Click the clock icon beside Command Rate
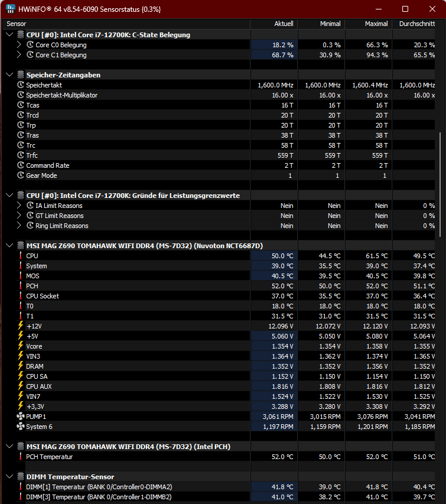Viewport: 446px width, 504px height. (x=21, y=165)
